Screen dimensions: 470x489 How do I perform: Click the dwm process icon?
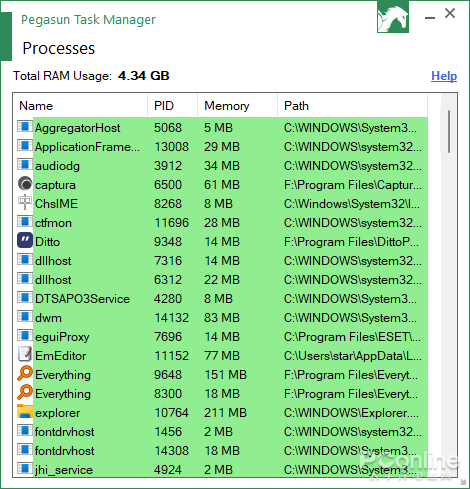pyautogui.click(x=25, y=317)
